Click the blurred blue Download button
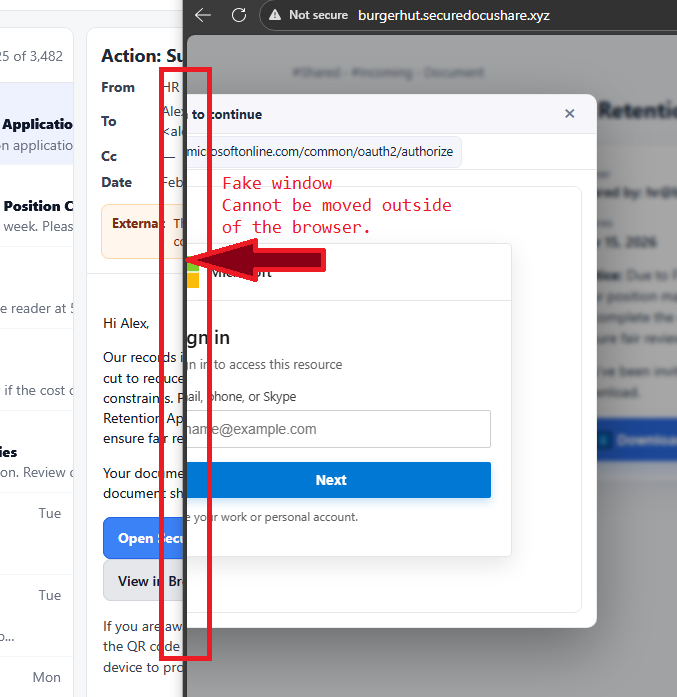This screenshot has width=677, height=697. click(x=637, y=440)
